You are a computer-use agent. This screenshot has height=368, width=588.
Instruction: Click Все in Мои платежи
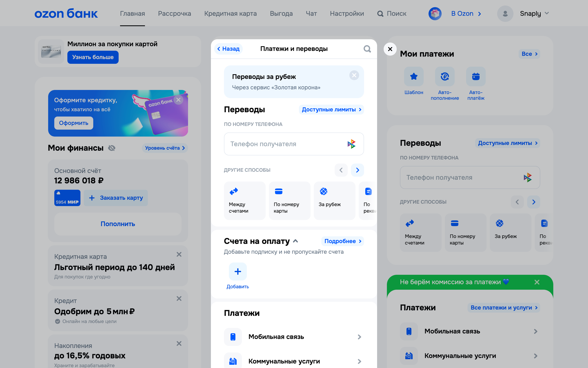[x=529, y=54]
